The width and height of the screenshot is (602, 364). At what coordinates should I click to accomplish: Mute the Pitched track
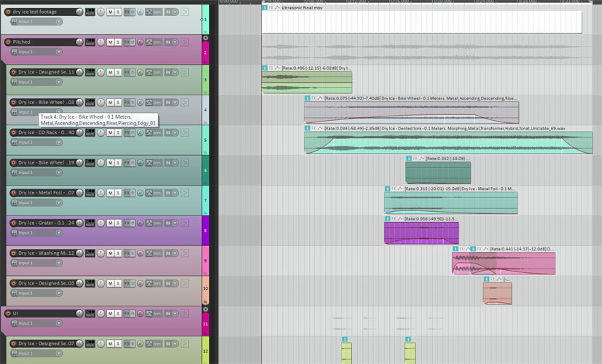110,42
